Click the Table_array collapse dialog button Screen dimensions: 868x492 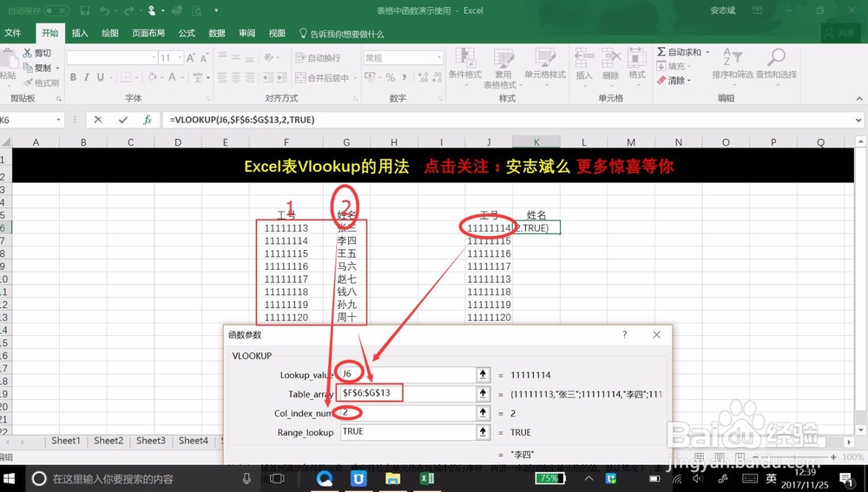[483, 393]
